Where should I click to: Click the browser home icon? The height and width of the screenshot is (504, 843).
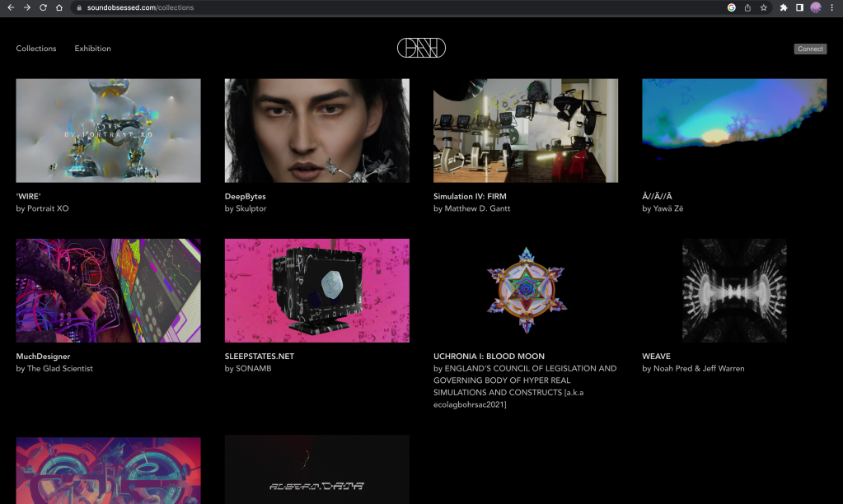(x=59, y=7)
